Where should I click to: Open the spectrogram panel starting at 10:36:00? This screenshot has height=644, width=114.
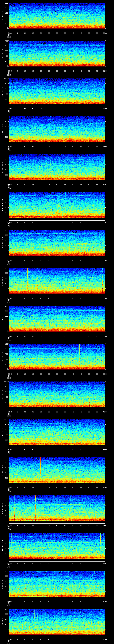point(57,281)
